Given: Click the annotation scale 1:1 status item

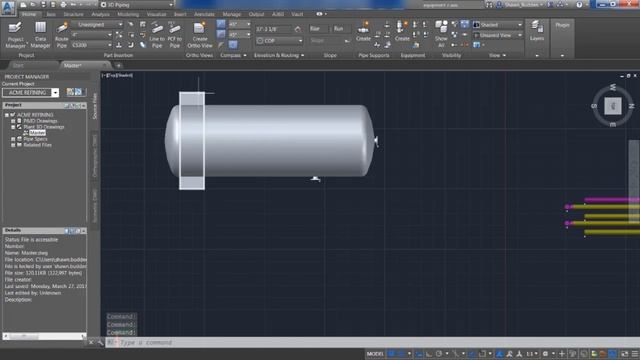Looking at the screenshot, I should point(530,353).
